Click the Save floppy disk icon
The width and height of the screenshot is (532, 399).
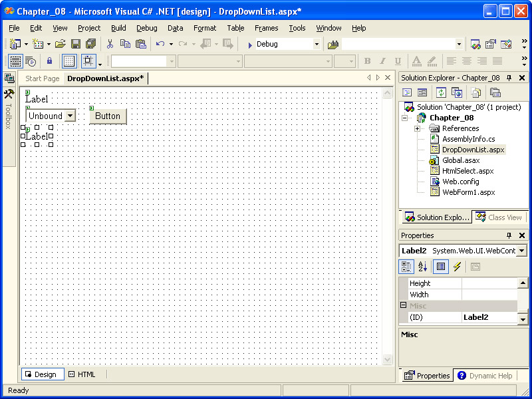click(x=75, y=44)
